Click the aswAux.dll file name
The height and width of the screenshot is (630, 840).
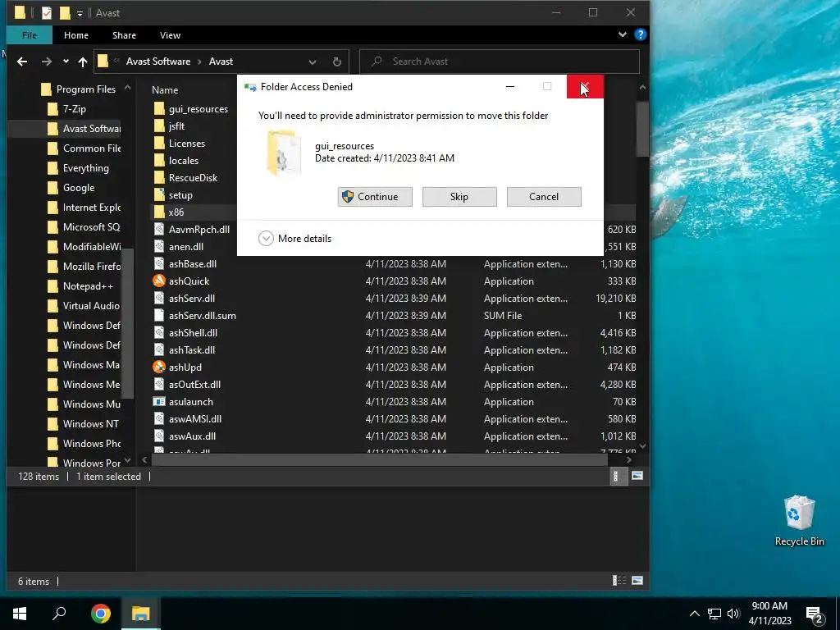point(192,436)
